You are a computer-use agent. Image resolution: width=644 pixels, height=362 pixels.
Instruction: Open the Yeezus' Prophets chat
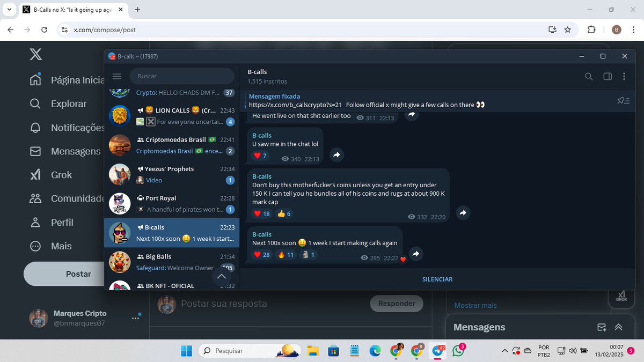[172, 174]
